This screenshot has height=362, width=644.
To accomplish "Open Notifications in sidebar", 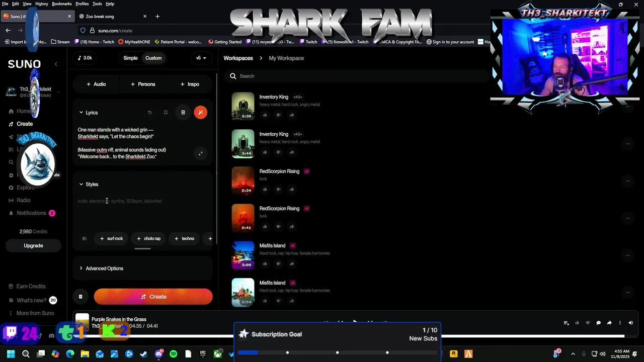I will pos(31,213).
